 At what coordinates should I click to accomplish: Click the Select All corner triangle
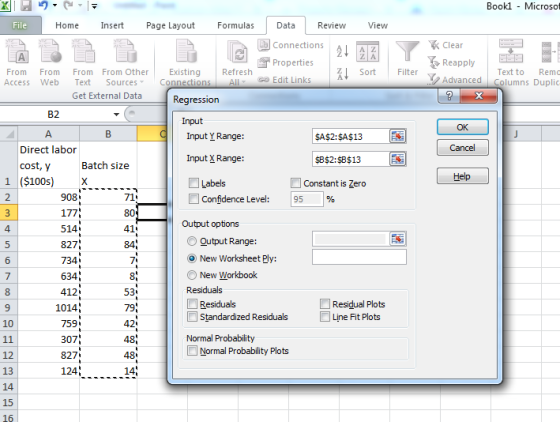pyautogui.click(x=9, y=134)
